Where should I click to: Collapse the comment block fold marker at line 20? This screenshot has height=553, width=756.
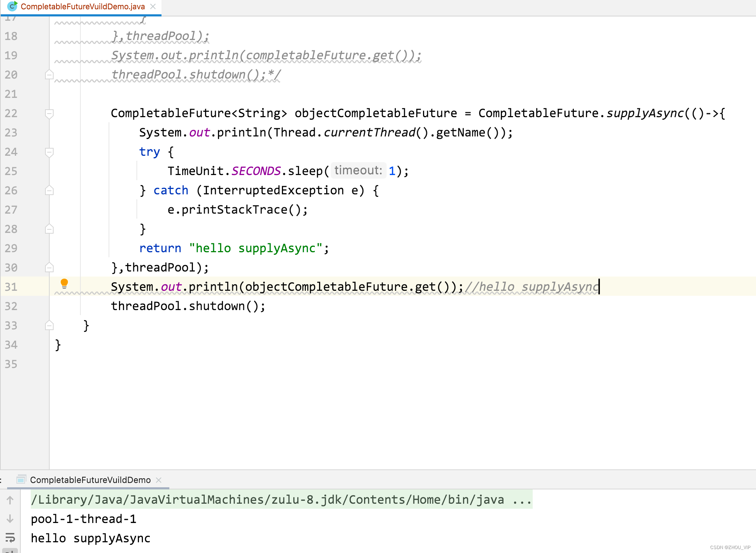tap(49, 75)
